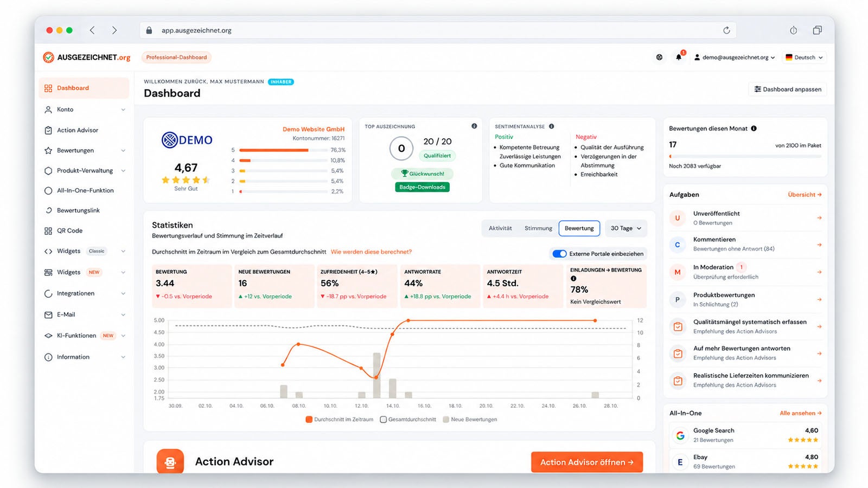Viewport: 868px width, 488px height.
Task: Toggle Durchschnitt im Zeitraum legend entry
Action: click(x=340, y=419)
